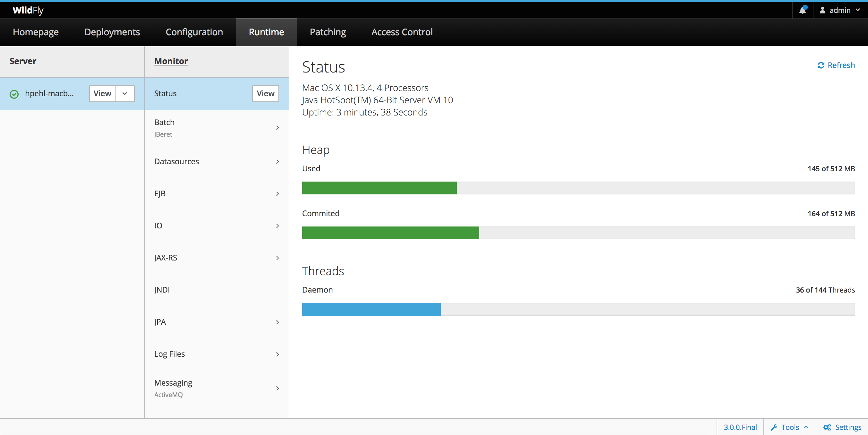This screenshot has width=868, height=435.
Task: Click the Heap section heading
Action: 316,150
